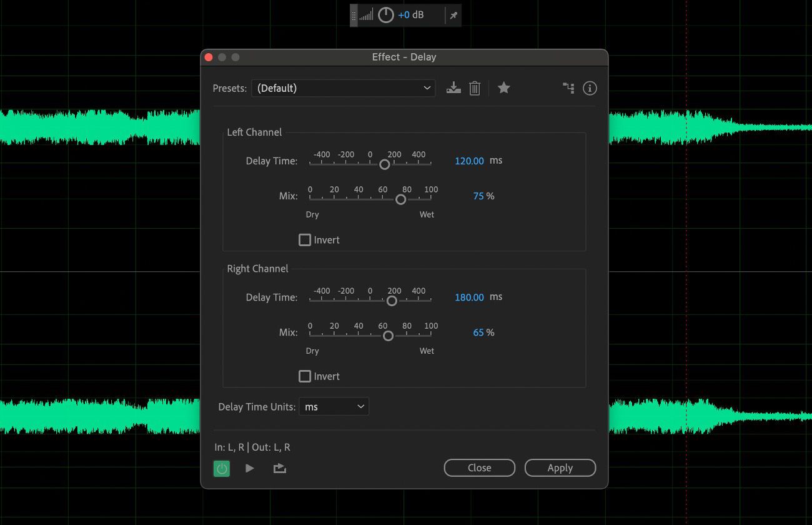Apply the Delay effect
Viewport: 812px width, 525px height.
(560, 467)
